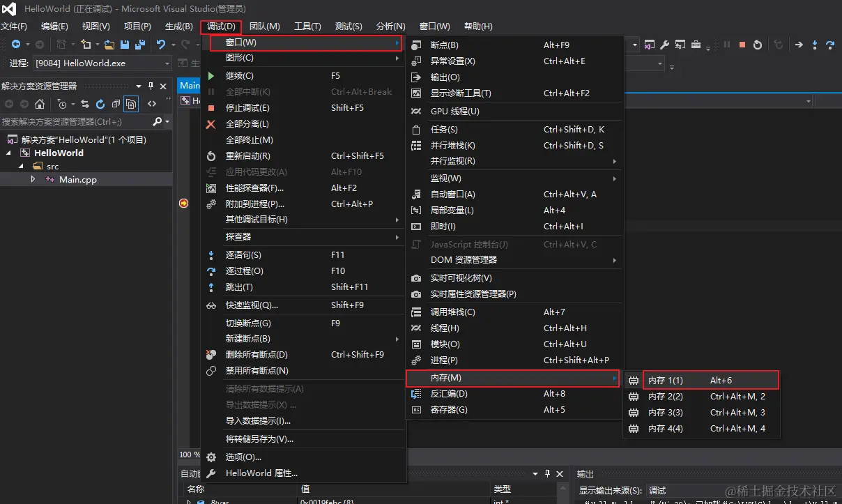
Task: Open the 帮助(H) menu
Action: [x=478, y=26]
